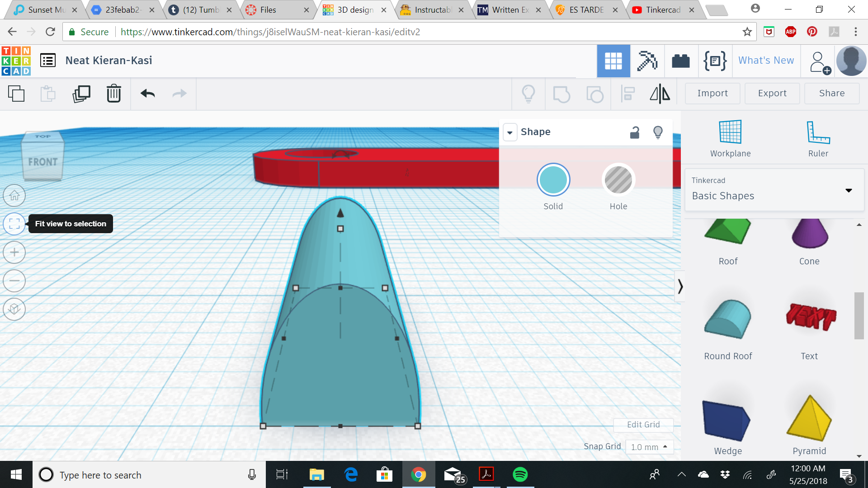The image size is (868, 488).
Task: Set the shape to Solid
Action: [x=553, y=179]
